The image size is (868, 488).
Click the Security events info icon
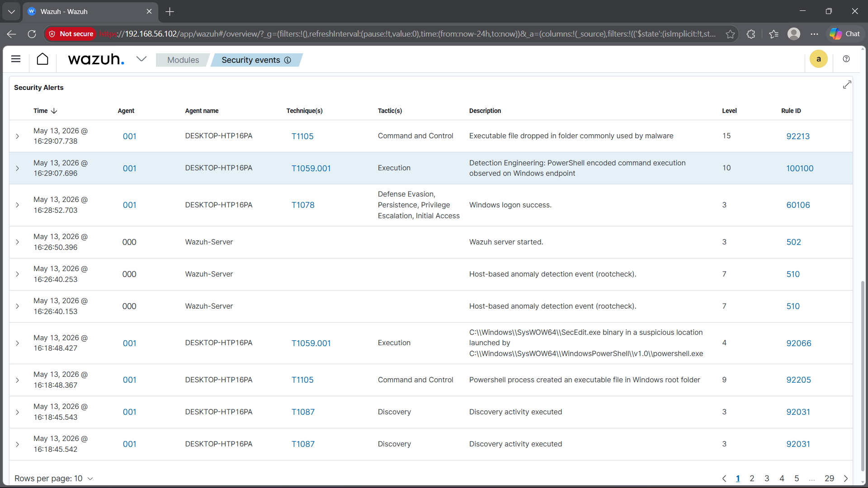click(x=288, y=60)
